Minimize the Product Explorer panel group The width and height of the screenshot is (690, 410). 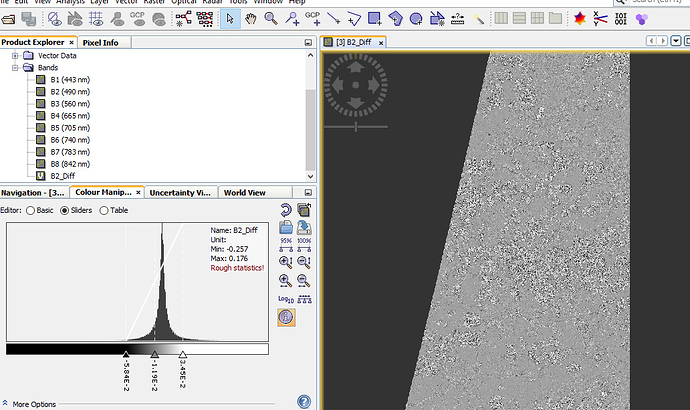tap(308, 43)
